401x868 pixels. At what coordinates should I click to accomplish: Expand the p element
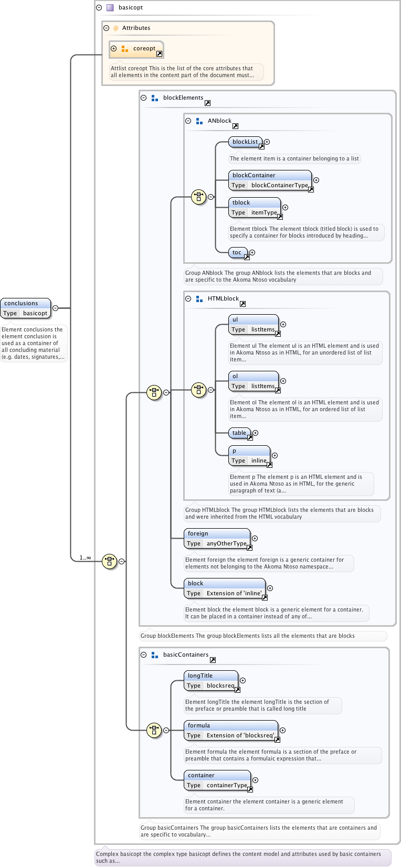[275, 455]
